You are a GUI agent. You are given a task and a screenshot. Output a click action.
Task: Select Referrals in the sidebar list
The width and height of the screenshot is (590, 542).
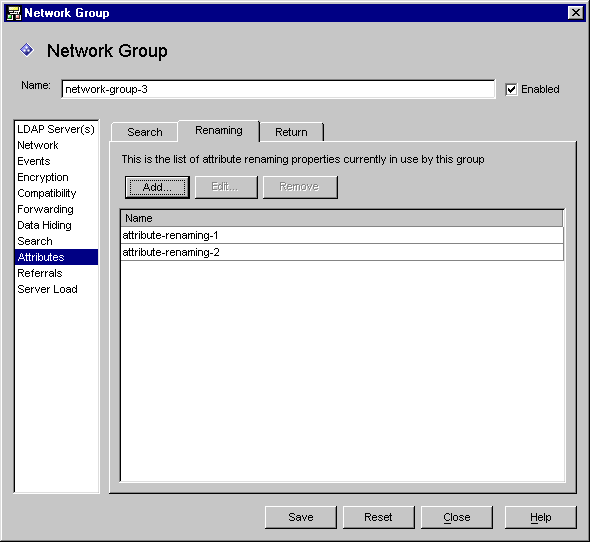click(56, 273)
